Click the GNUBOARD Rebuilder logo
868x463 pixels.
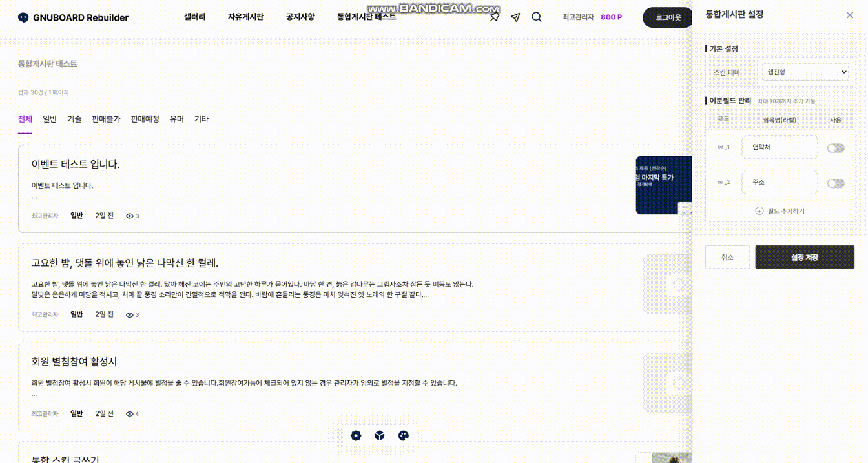coord(74,17)
